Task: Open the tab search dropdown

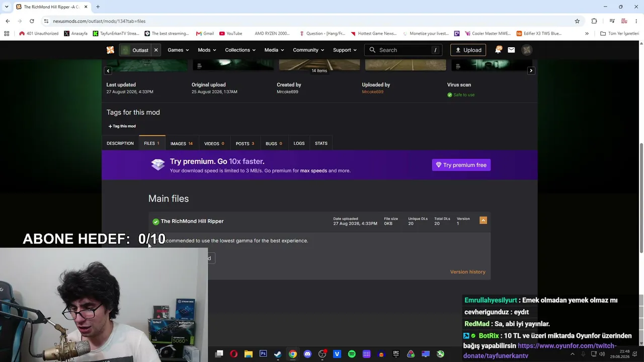Action: pos(7,7)
